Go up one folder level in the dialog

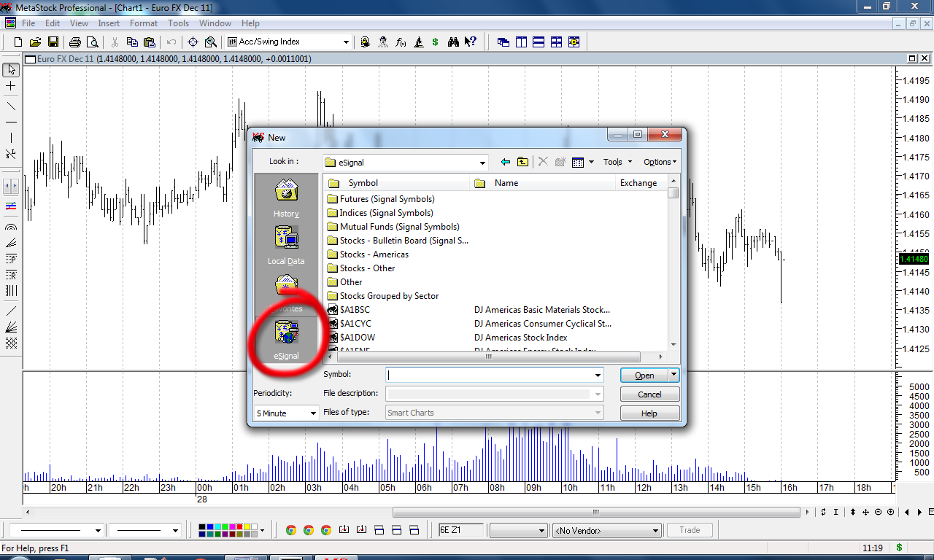[522, 162]
